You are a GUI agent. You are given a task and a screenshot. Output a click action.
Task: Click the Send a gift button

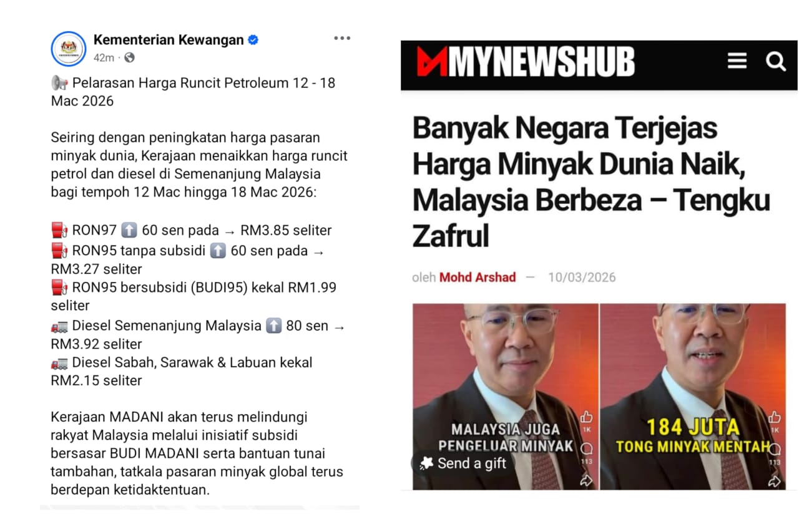pyautogui.click(x=463, y=463)
